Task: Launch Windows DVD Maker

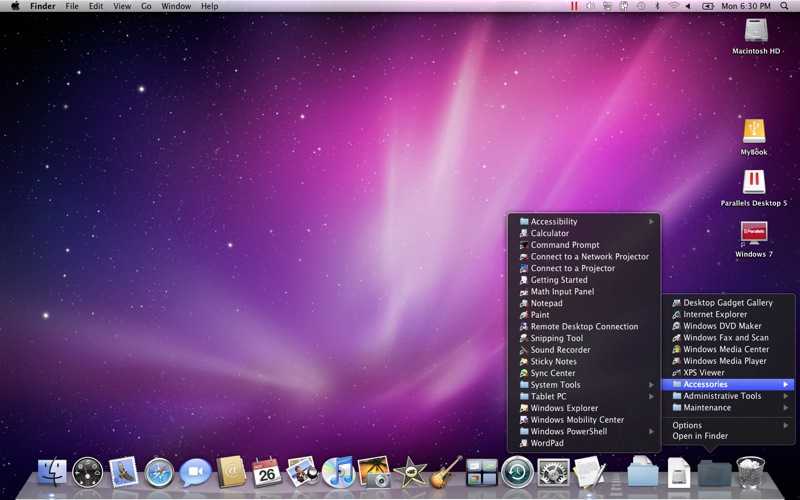Action: (x=728, y=326)
